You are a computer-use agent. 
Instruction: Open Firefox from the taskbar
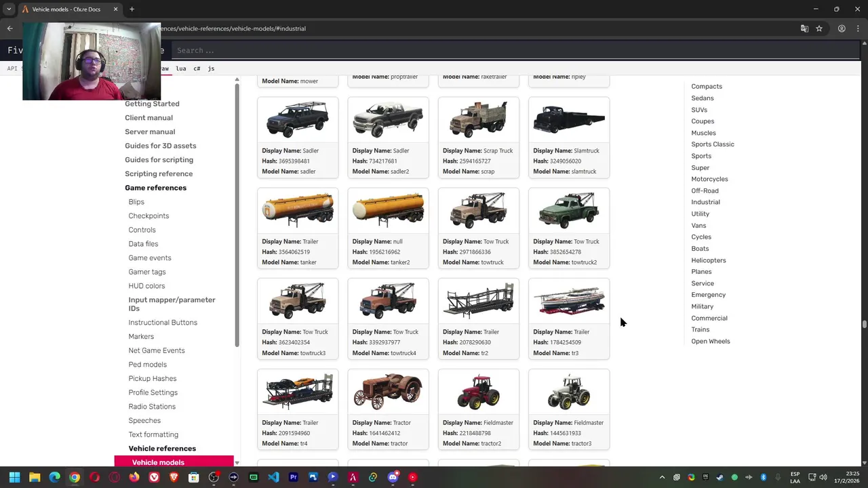[x=134, y=477]
